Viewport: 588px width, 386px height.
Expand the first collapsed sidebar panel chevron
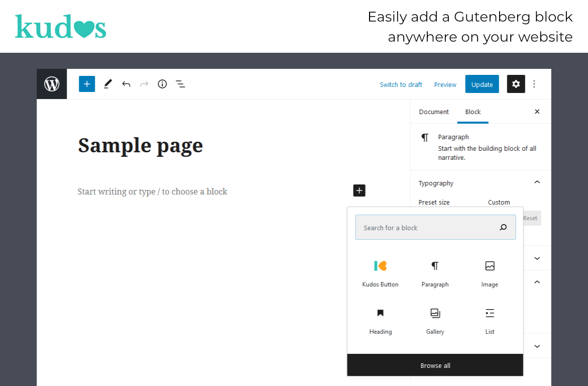[x=537, y=258]
